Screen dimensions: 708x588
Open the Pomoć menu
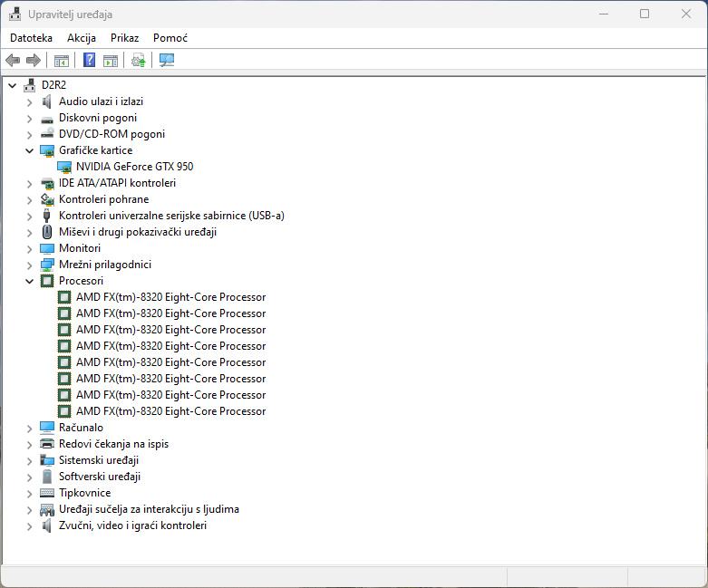[170, 38]
